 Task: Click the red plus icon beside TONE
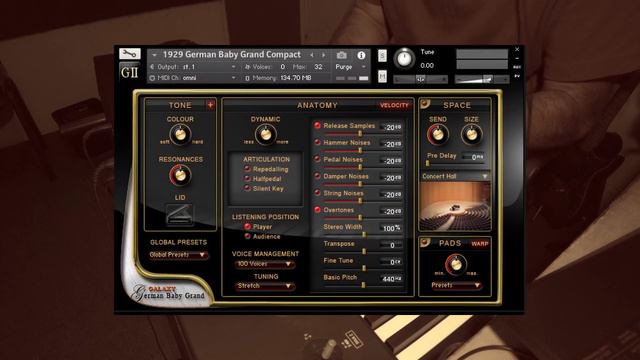(x=210, y=105)
